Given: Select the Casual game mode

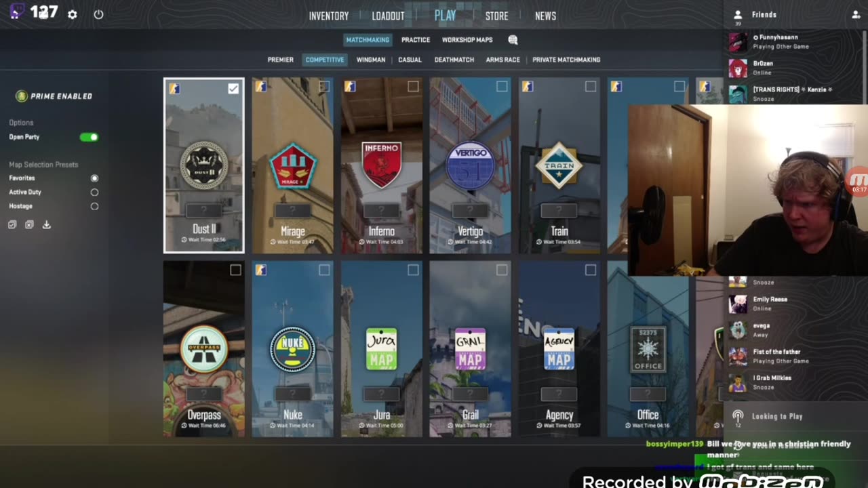Looking at the screenshot, I should (410, 60).
